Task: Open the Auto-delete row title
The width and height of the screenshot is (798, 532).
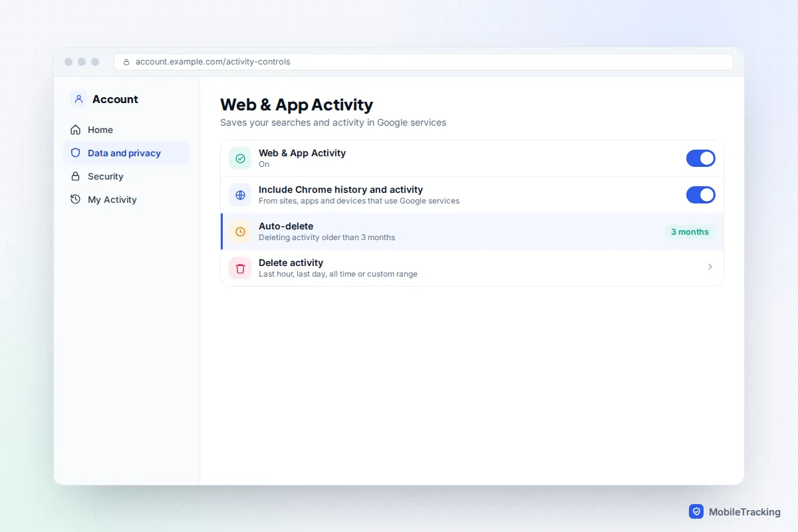Action: pos(286,226)
